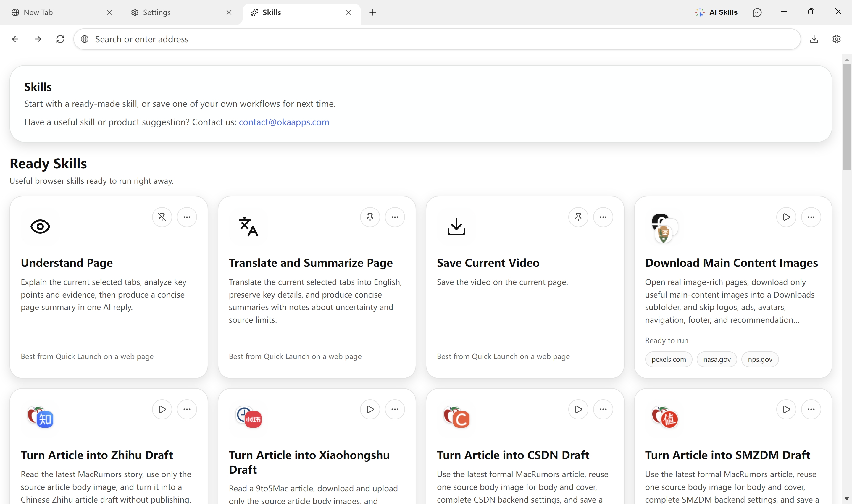Open more options for Xiaohongshu Draft skill
852x504 pixels.
(x=395, y=409)
